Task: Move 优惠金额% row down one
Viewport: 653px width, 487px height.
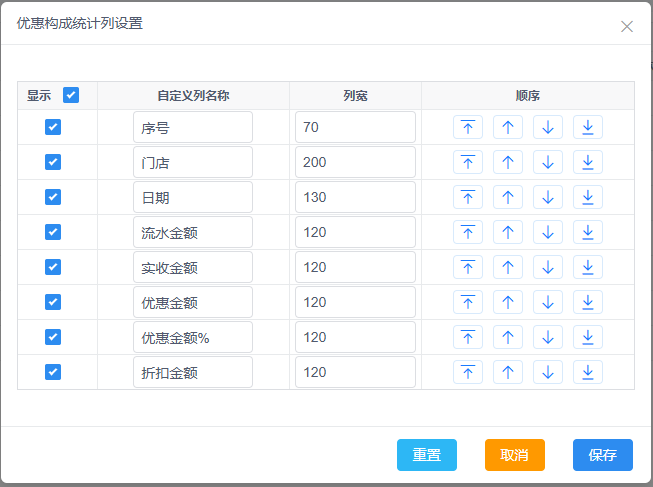Action: 548,337
